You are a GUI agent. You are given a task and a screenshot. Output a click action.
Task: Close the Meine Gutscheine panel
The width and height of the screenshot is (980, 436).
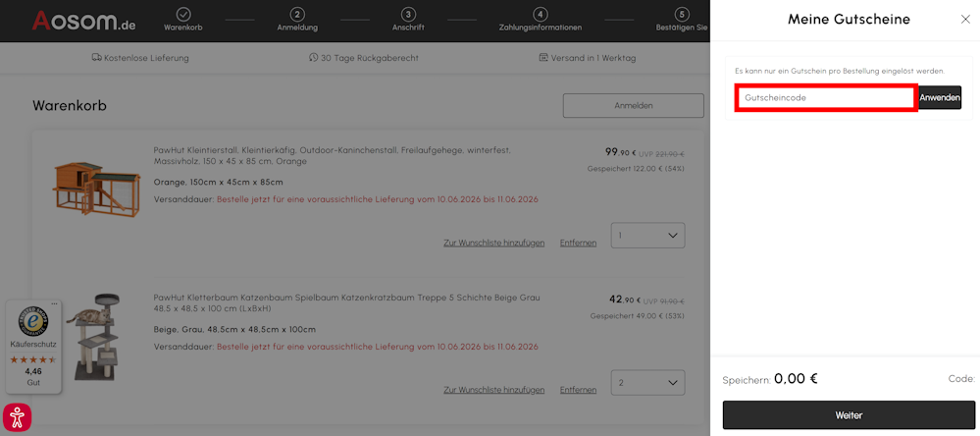pos(965,20)
